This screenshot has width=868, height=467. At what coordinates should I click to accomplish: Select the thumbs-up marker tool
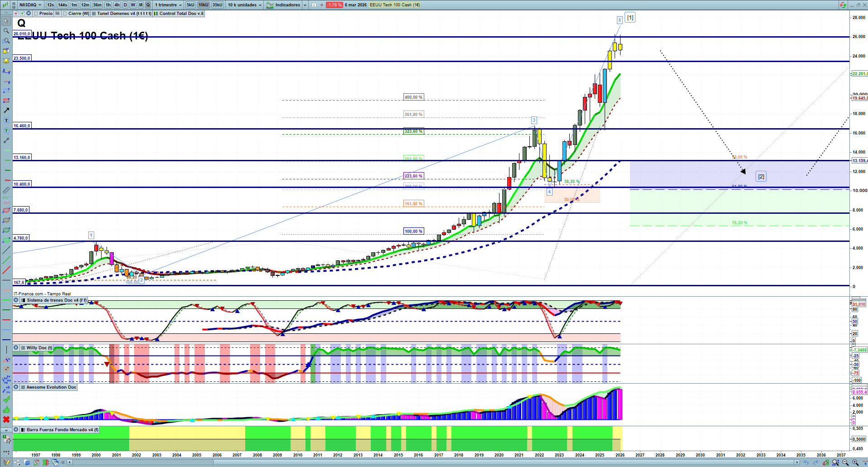pyautogui.click(x=6, y=409)
